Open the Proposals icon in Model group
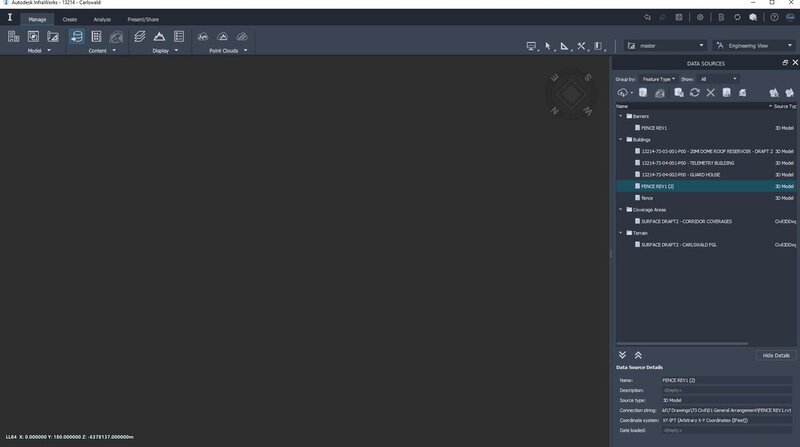The image size is (800, 447). (53, 36)
